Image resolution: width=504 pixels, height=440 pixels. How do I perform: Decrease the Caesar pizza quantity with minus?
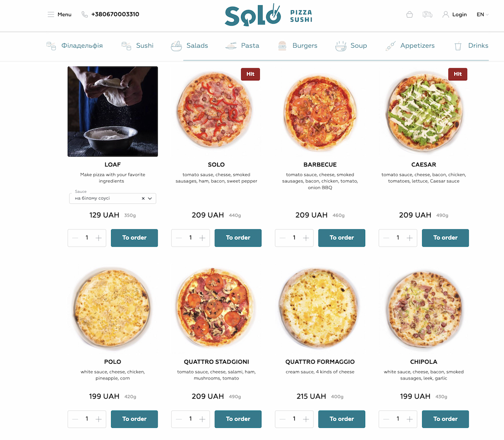pos(386,238)
